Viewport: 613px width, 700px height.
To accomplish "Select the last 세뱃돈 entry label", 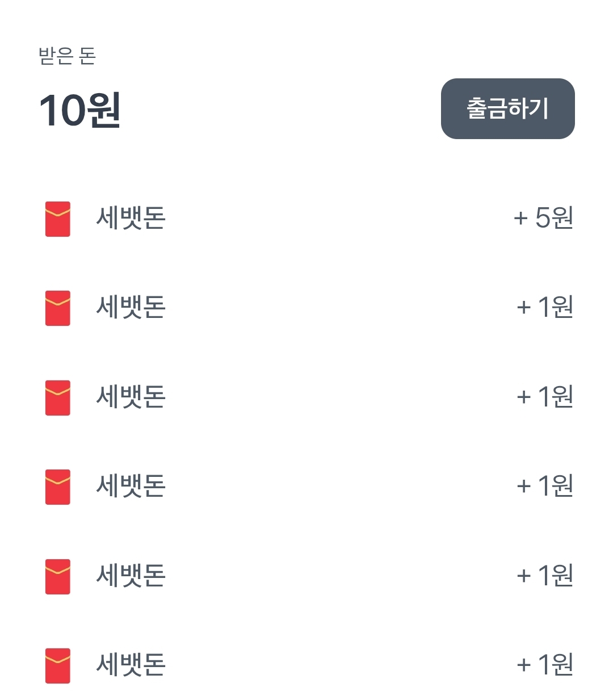I will click(x=131, y=664).
